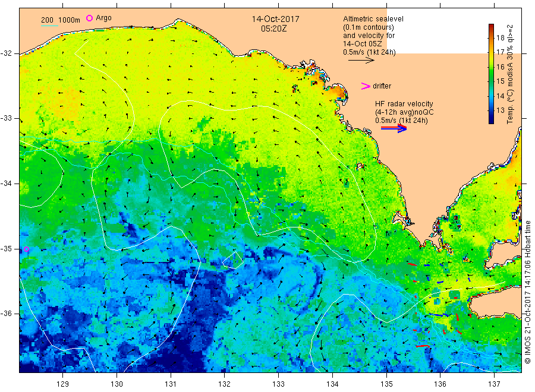This screenshot has height=392, width=535.
Task: Click the '-33' latitude axis label
Action: pos(6,118)
